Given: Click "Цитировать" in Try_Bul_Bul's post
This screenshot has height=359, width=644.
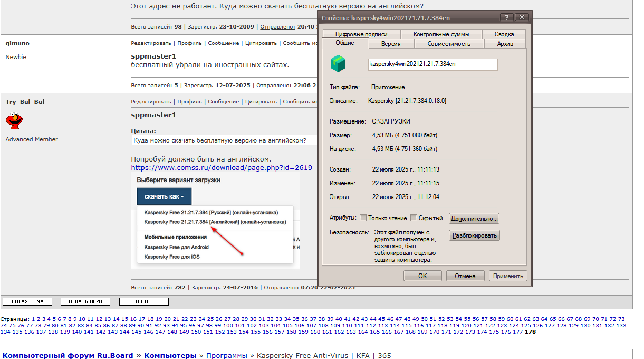Looking at the screenshot, I should tap(261, 102).
